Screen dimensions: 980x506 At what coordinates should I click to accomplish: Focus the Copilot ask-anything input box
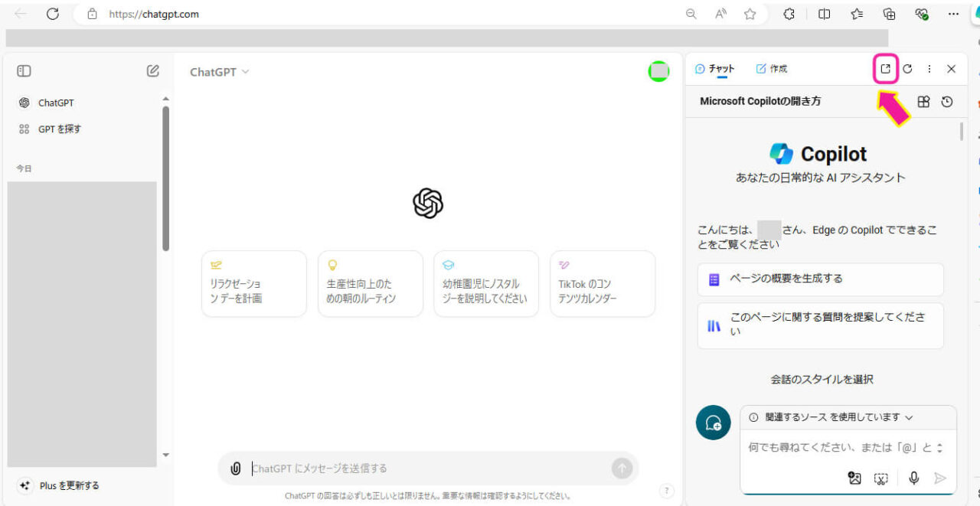point(841,448)
